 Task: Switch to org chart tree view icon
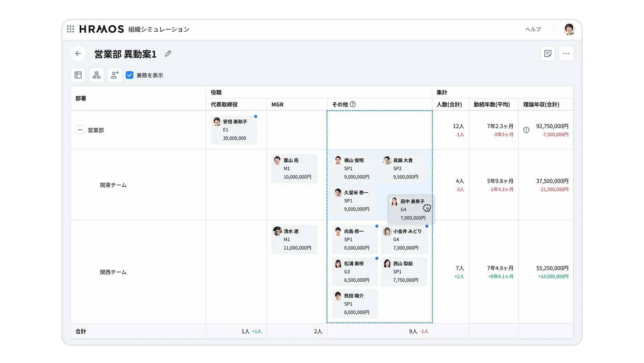click(97, 75)
